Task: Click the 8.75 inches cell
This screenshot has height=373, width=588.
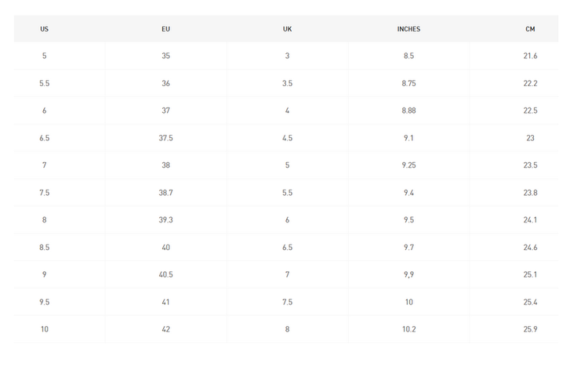Action: (x=408, y=83)
